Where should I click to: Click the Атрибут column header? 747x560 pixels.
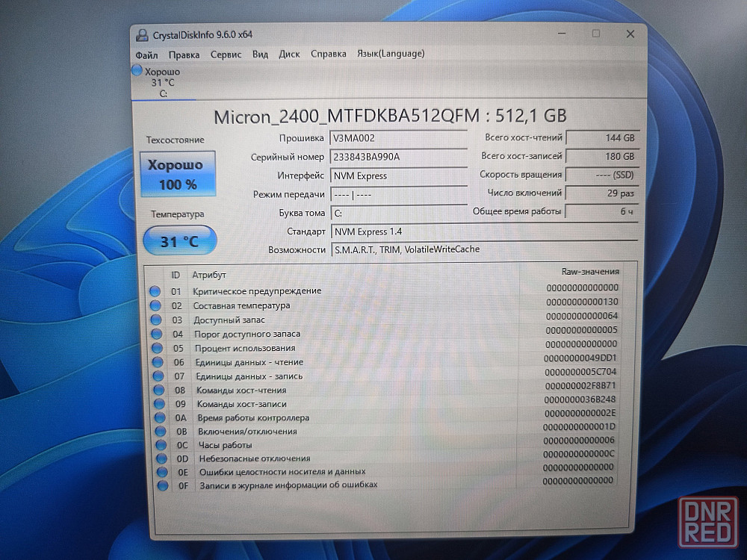[x=208, y=275]
